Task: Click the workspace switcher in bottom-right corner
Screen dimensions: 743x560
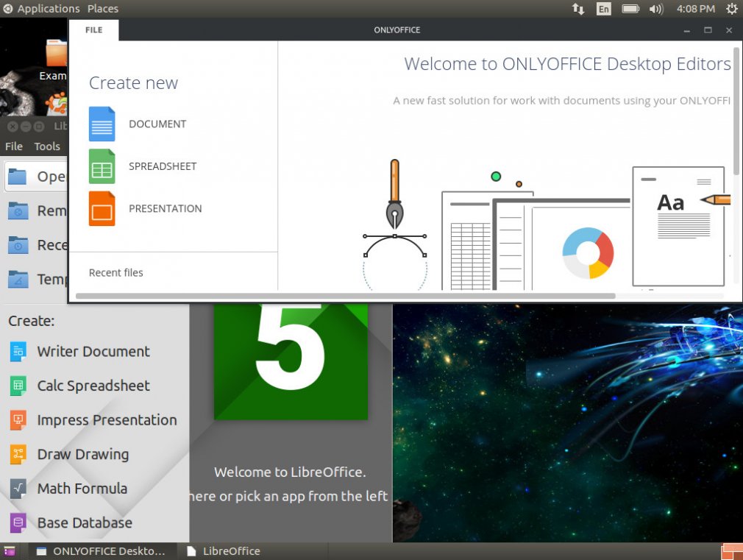Action: click(x=732, y=551)
